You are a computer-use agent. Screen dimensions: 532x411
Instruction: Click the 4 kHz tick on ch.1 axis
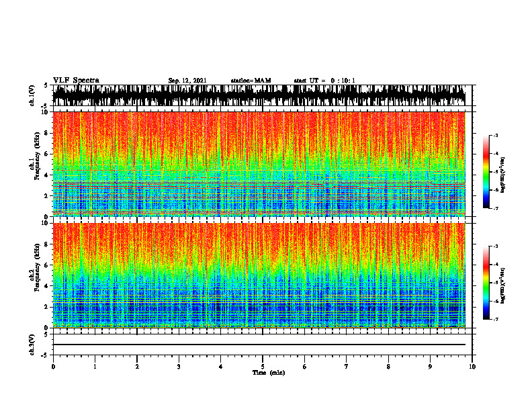tap(46, 175)
